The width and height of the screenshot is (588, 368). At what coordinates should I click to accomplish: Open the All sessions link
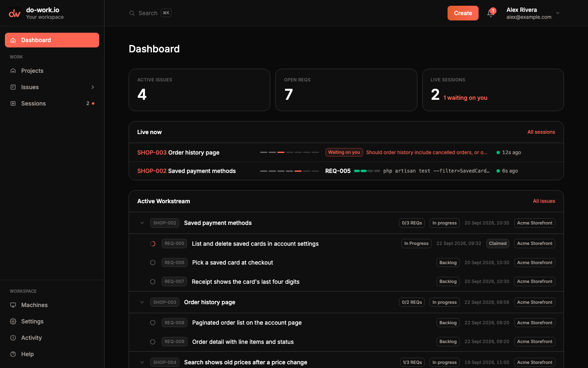(x=541, y=132)
